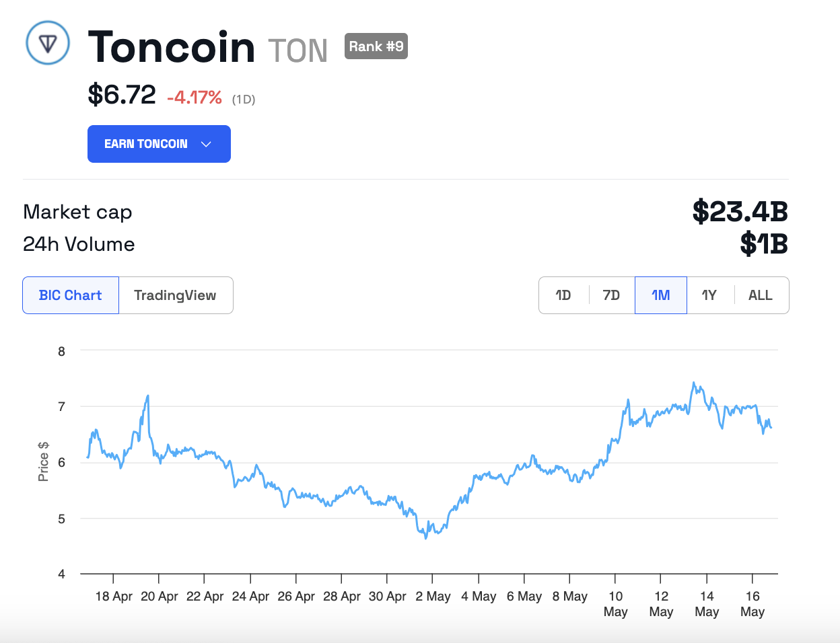Click the Toncoin title heading
The width and height of the screenshot is (840, 643).
172,47
